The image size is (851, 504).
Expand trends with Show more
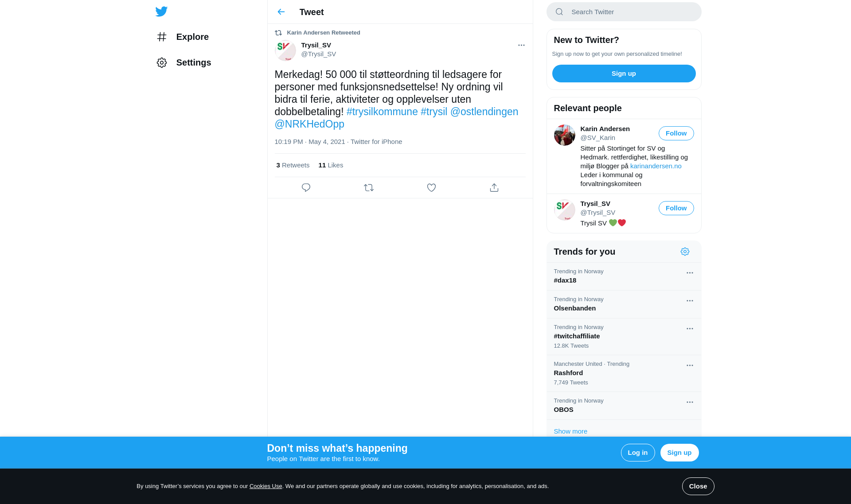point(570,431)
